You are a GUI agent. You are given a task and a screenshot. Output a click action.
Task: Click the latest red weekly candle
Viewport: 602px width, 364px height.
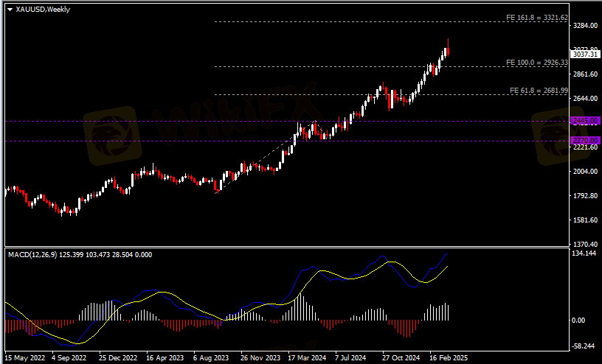[448, 52]
